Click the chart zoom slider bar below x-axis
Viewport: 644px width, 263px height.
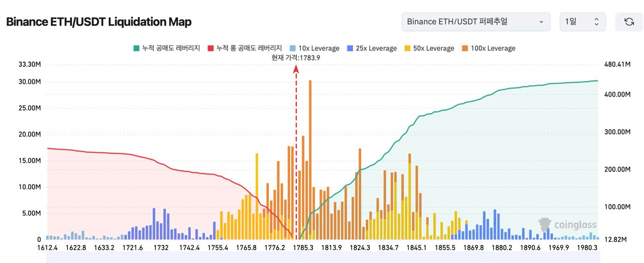[323, 257]
